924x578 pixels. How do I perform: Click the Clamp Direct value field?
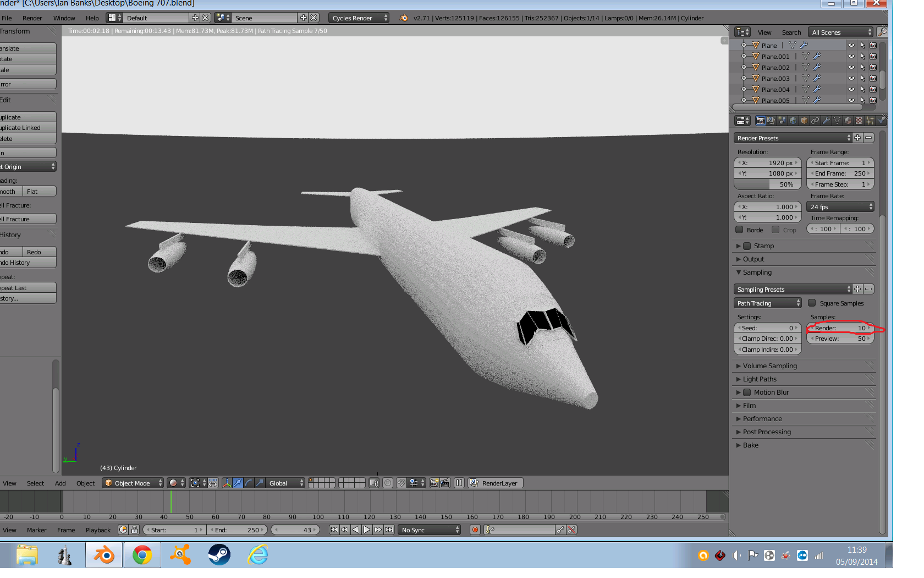768,339
